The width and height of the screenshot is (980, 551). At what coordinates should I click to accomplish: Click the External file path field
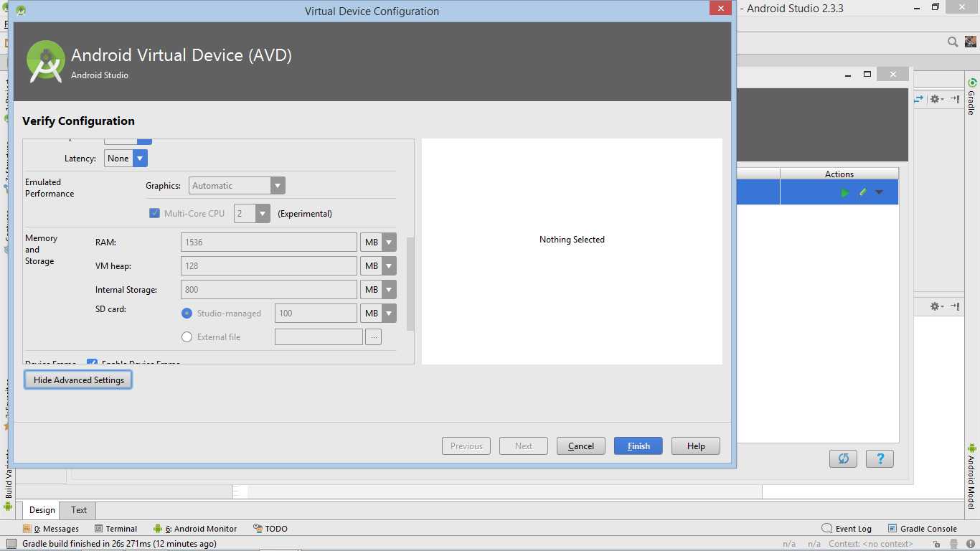click(319, 337)
